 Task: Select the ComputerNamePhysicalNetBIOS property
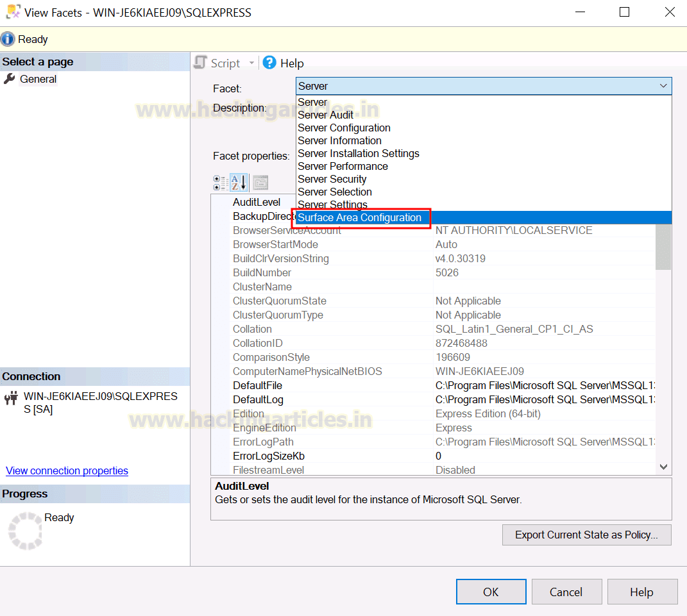coord(307,372)
